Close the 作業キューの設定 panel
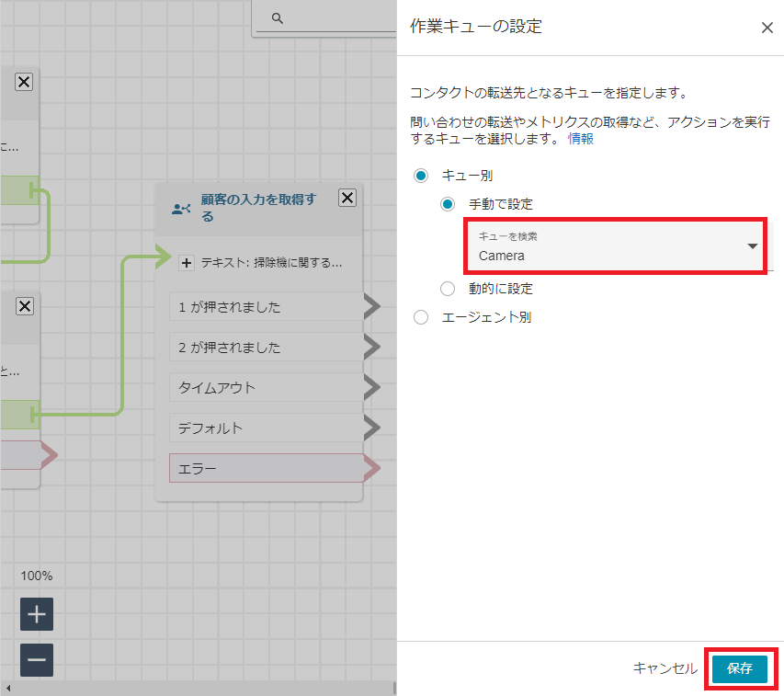The image size is (784, 696). point(767,28)
